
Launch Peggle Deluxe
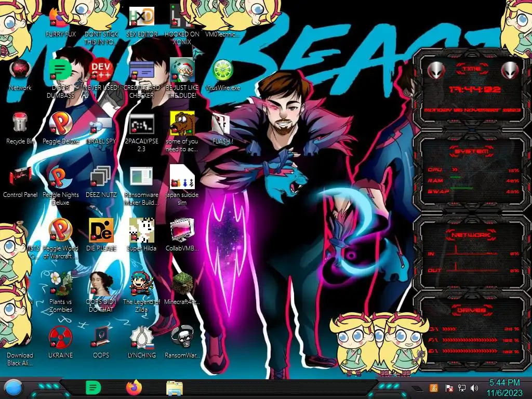pyautogui.click(x=60, y=128)
